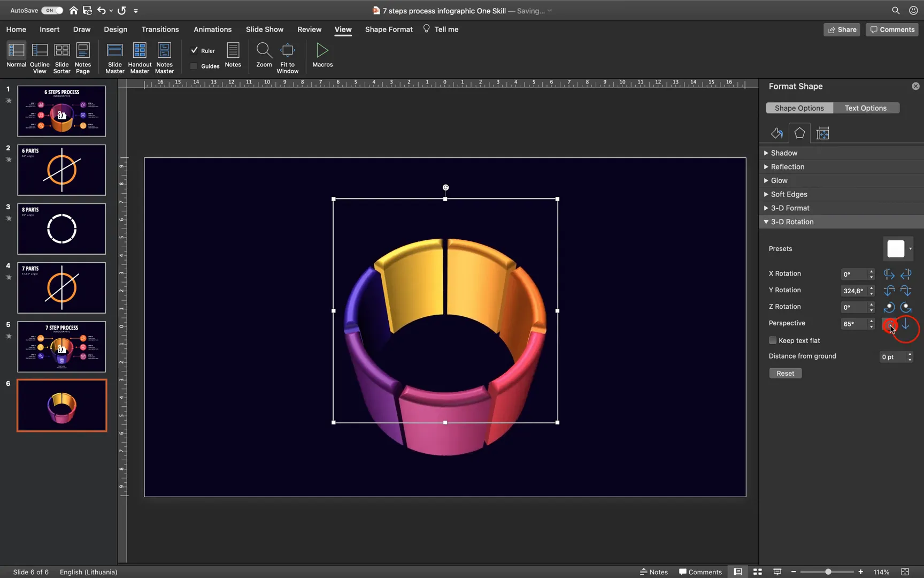Open the Size & Properties panel icon
This screenshot has height=578, width=924.
tap(823, 133)
